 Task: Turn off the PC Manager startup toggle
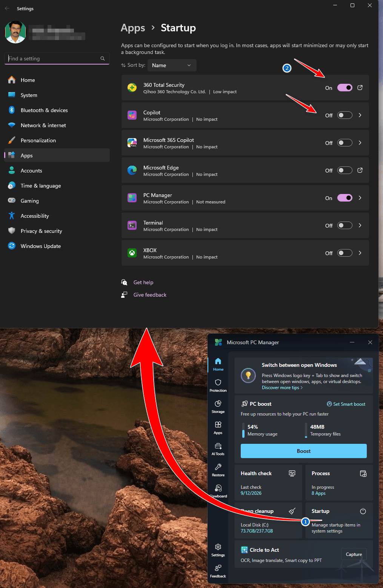point(345,198)
